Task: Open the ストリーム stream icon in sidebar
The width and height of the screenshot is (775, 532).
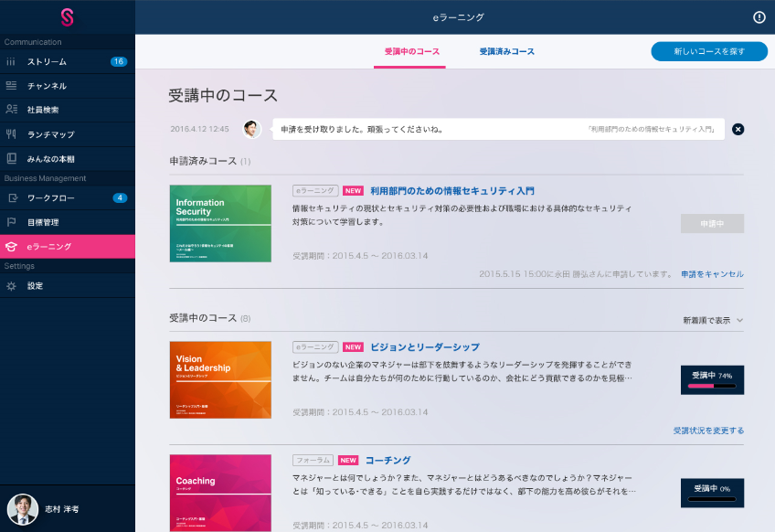Action: coord(11,62)
